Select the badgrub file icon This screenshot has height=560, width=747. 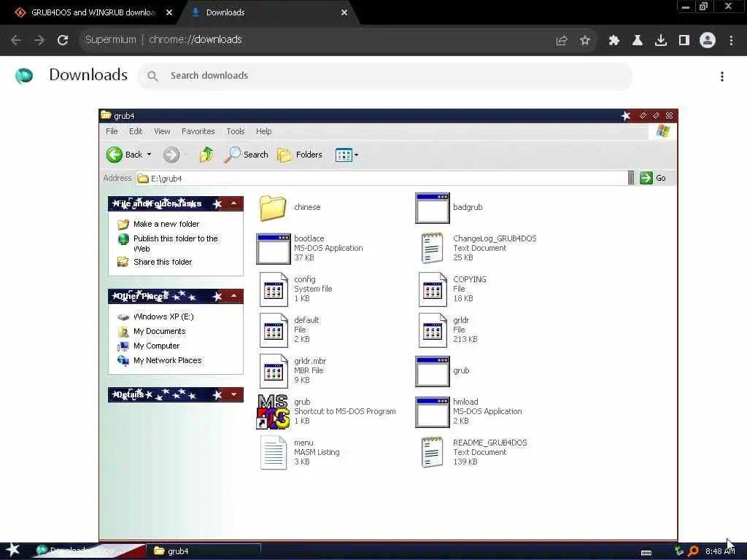click(x=432, y=208)
